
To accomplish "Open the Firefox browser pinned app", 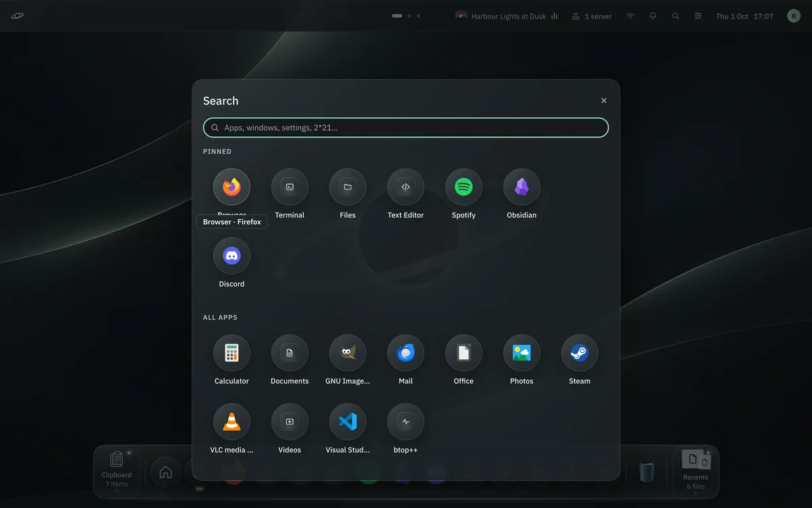I will point(231,187).
